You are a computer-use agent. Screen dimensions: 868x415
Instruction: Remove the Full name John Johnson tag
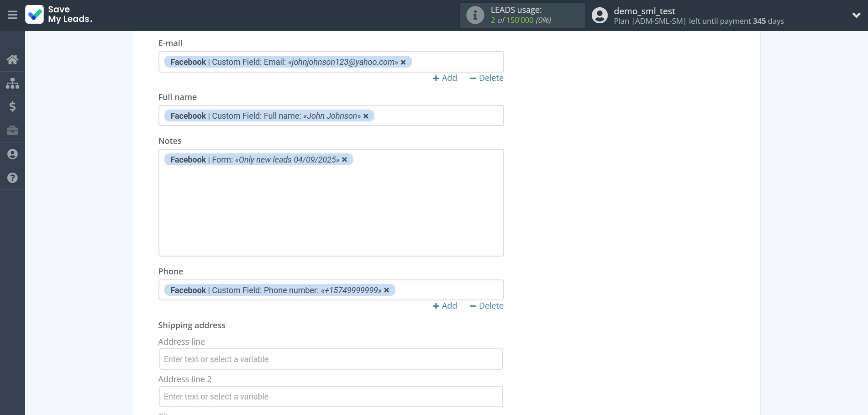[x=366, y=116]
